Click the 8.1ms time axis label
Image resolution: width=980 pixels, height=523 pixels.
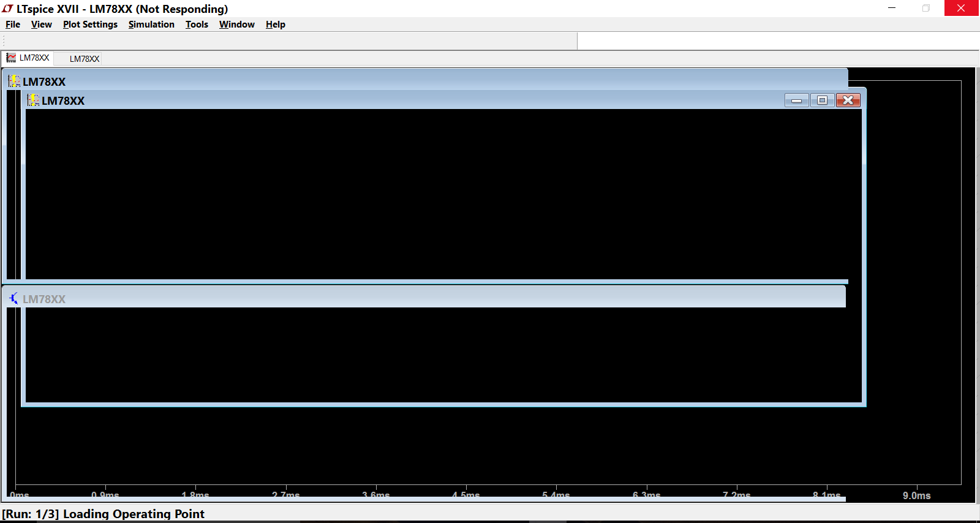[826, 495]
